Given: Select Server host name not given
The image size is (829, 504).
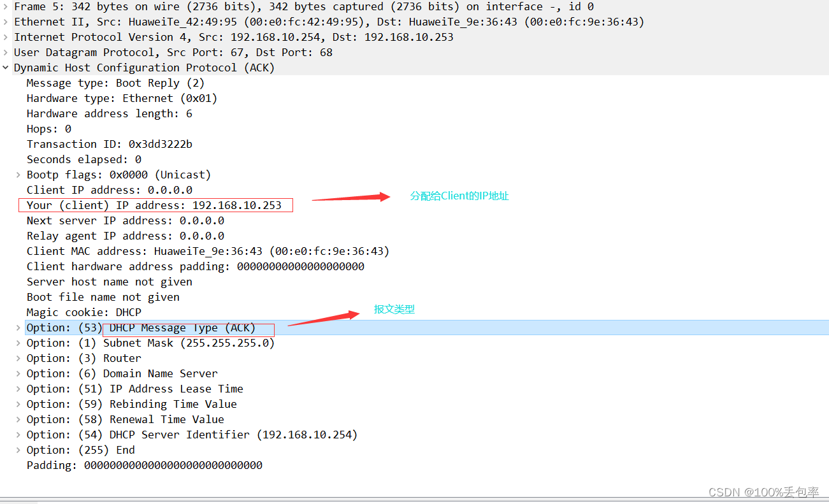Looking at the screenshot, I should (109, 282).
